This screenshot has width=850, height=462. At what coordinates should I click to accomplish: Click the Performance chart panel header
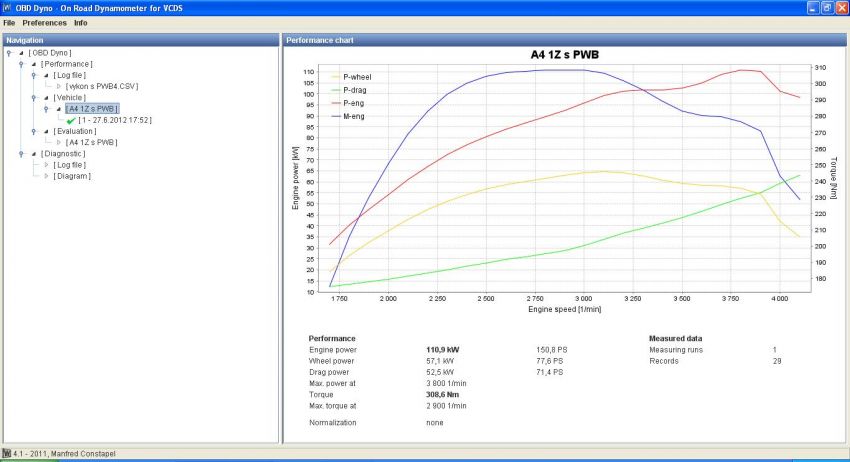(564, 40)
